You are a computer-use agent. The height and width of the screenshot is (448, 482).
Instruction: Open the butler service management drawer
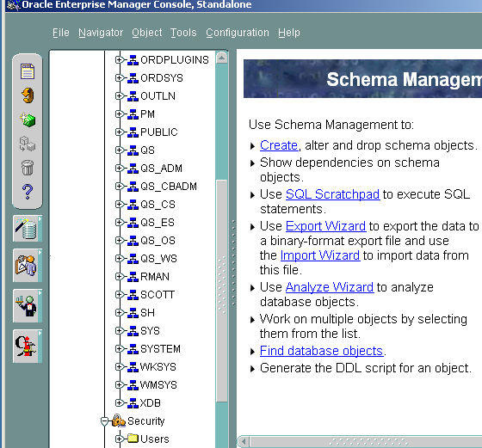pos(28,305)
